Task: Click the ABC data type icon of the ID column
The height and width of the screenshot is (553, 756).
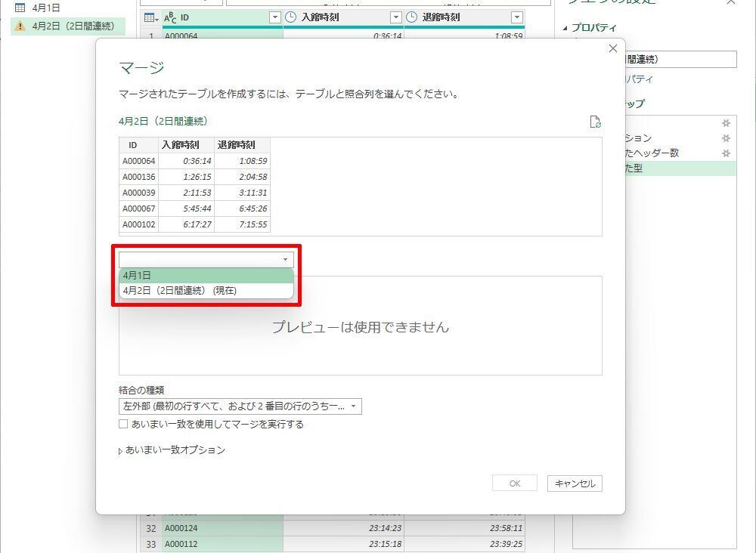Action: pos(170,18)
